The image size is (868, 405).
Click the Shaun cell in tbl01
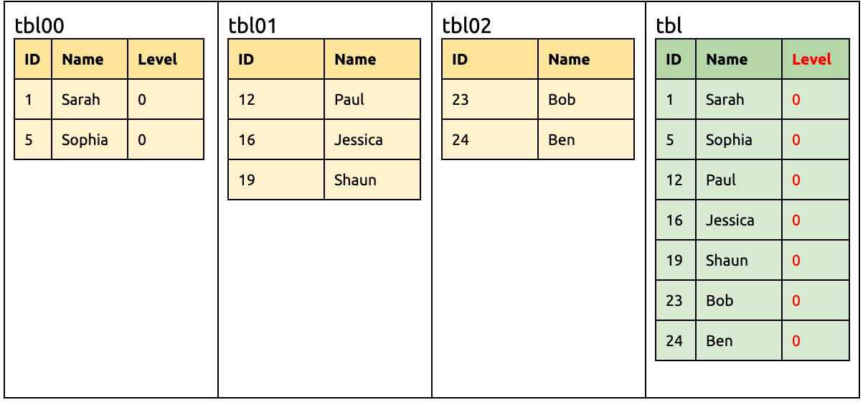pyautogui.click(x=355, y=180)
